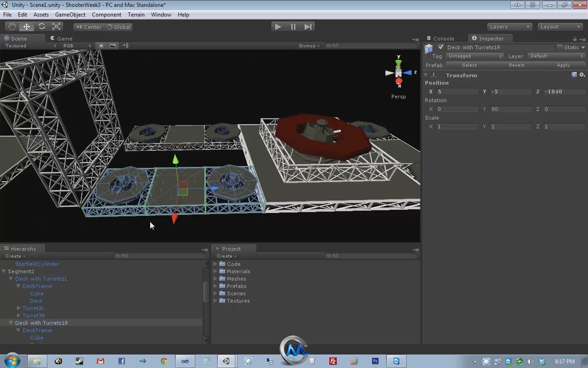Open Photoshop from the Windows taskbar
Image resolution: width=588 pixels, height=368 pixels.
[x=375, y=361]
